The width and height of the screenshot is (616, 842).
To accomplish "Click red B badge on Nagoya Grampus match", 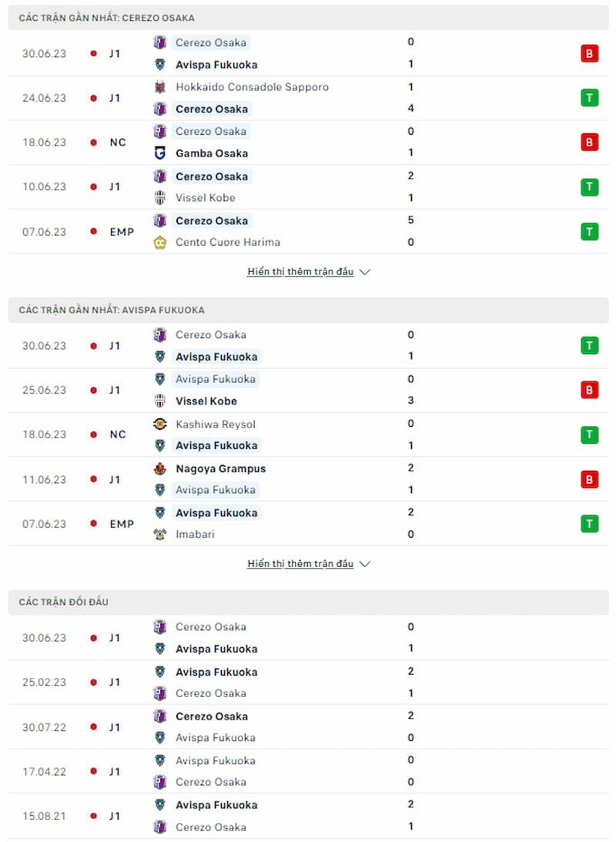I will click(x=589, y=479).
